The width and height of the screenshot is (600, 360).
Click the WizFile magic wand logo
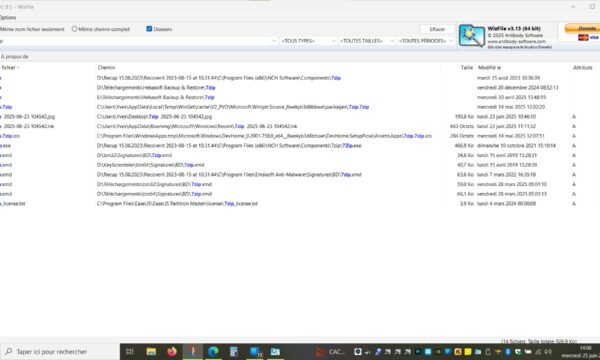click(x=471, y=36)
